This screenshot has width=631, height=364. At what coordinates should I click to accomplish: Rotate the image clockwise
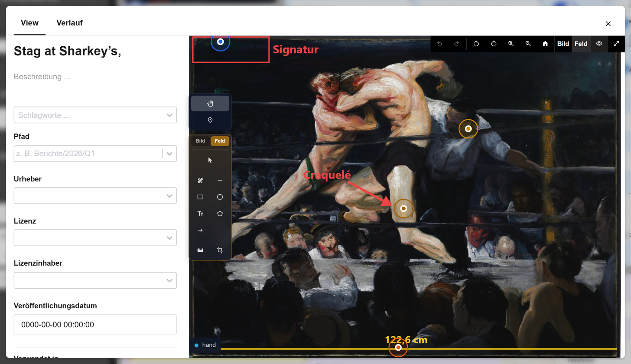click(x=494, y=44)
